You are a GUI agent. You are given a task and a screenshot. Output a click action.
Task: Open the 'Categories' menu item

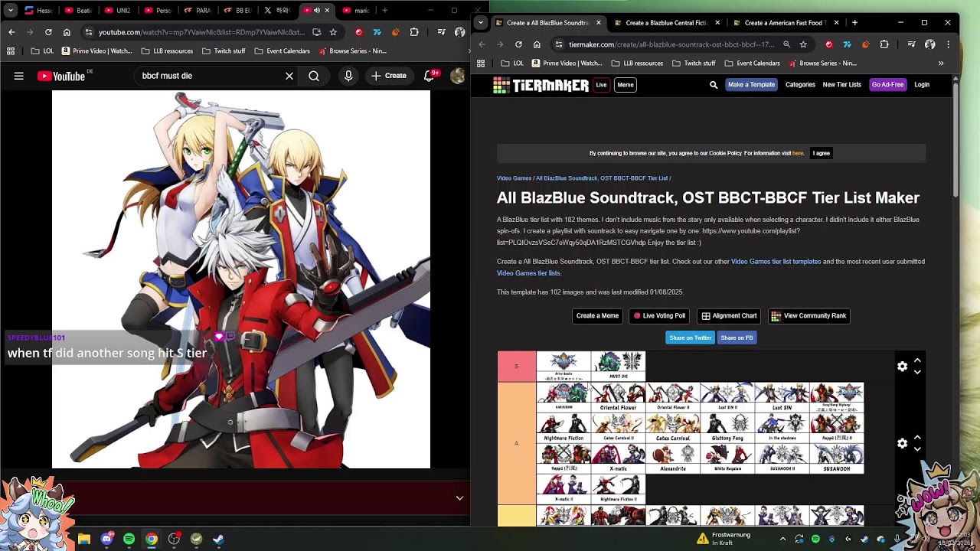(x=800, y=85)
